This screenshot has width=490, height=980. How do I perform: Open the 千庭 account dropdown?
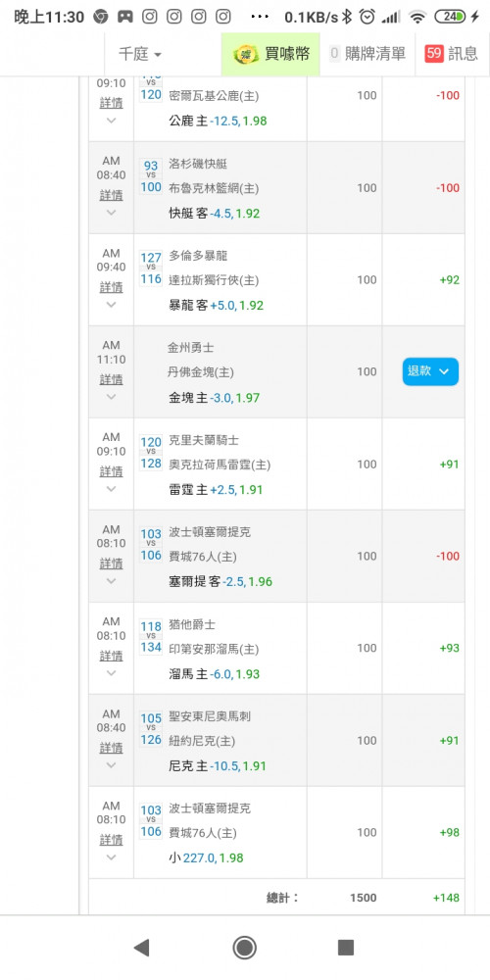(140, 54)
